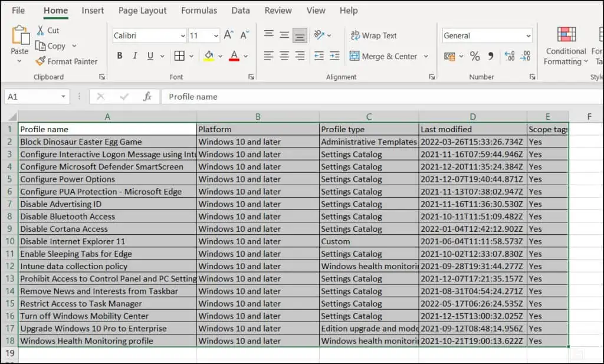Expand the Paste options arrow

point(19,61)
